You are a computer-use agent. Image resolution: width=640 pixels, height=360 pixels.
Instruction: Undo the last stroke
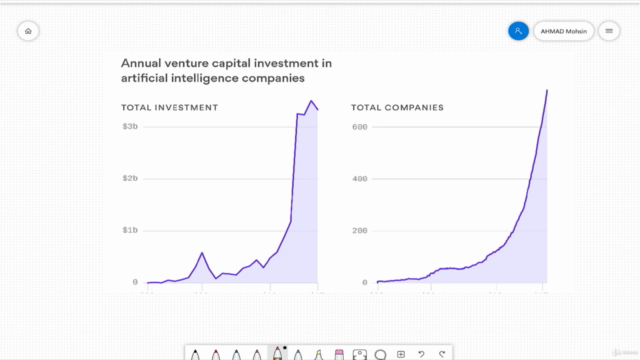coord(421,354)
